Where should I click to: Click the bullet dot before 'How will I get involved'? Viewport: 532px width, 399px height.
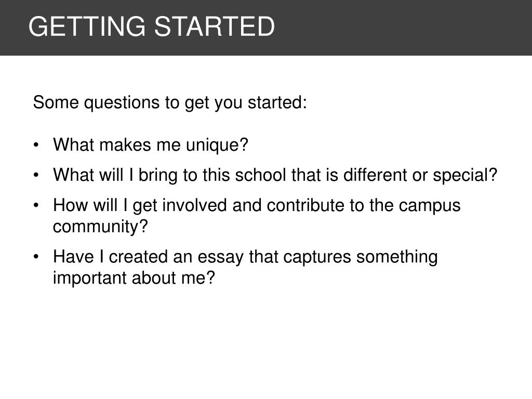point(36,206)
